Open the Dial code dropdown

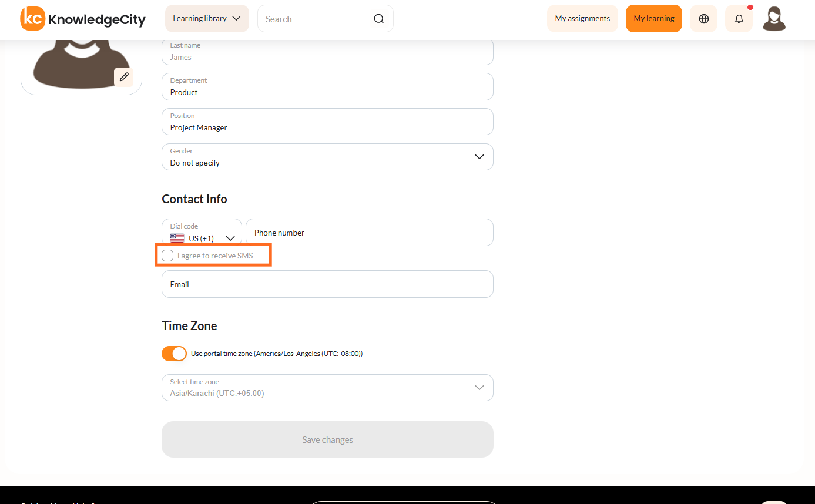(202, 232)
